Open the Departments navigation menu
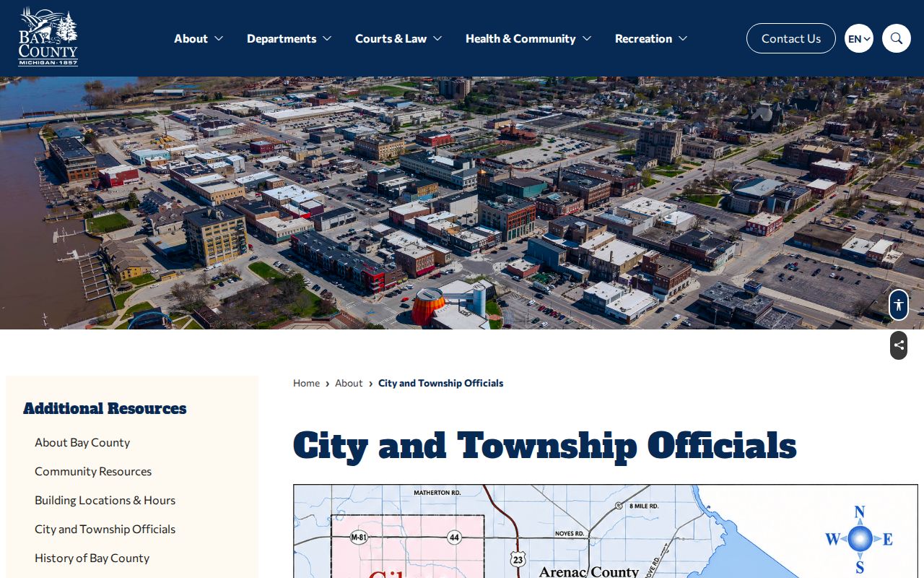924x578 pixels. point(282,38)
